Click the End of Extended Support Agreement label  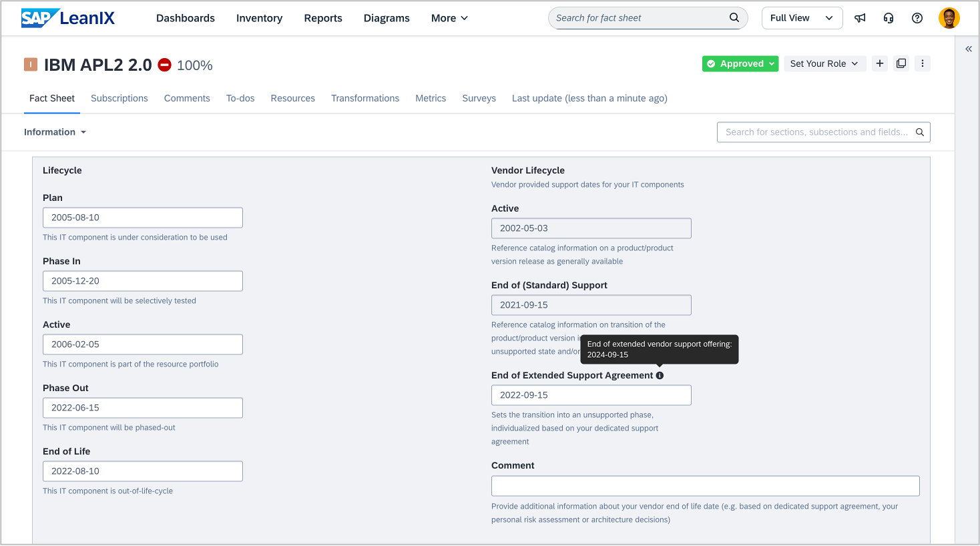(x=572, y=375)
